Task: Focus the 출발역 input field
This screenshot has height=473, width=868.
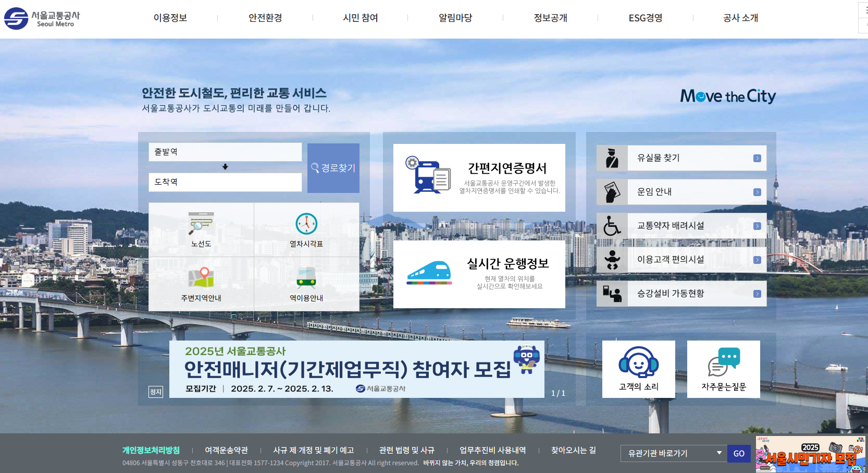Action: tap(225, 152)
